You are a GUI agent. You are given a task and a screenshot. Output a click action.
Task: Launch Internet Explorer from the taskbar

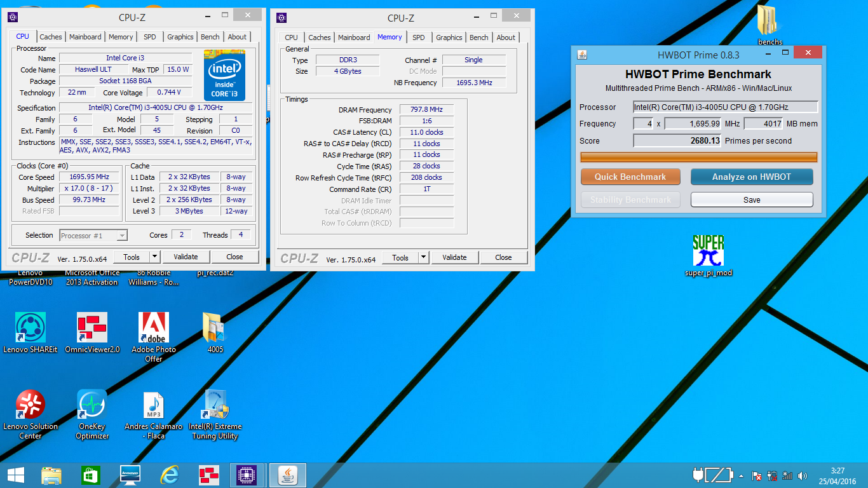(x=170, y=475)
